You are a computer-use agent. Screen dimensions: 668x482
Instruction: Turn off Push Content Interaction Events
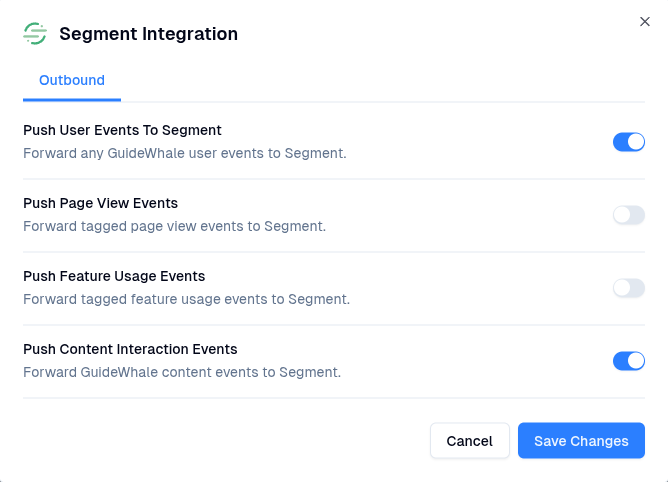pos(629,361)
